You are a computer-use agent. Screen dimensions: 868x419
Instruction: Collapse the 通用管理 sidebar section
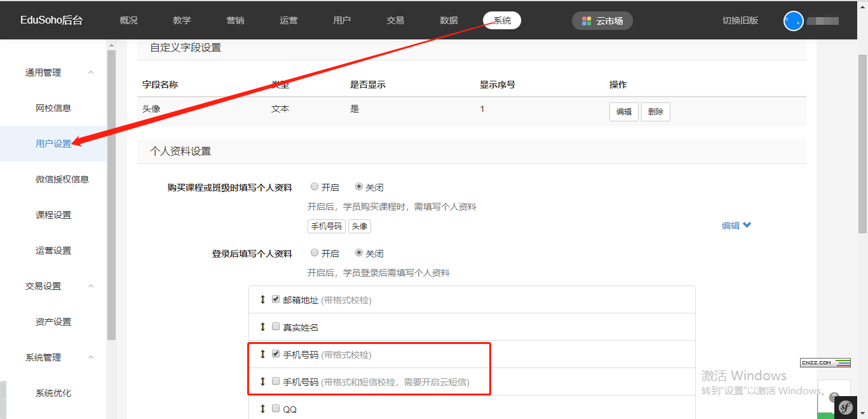(91, 72)
